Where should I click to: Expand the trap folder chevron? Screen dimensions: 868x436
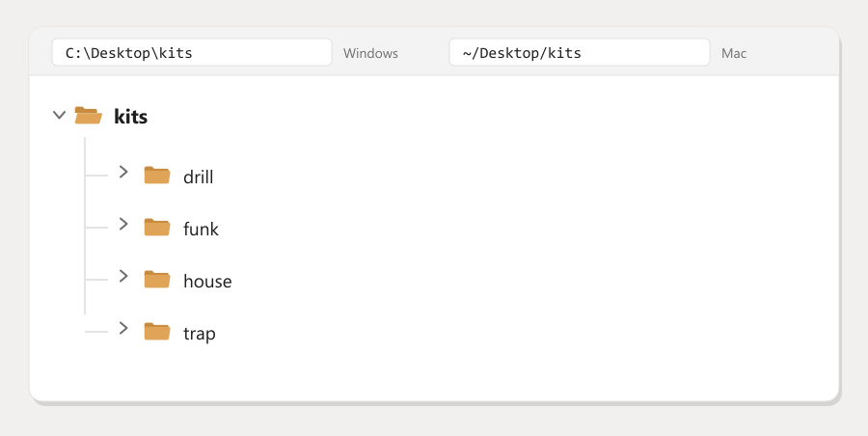[123, 328]
